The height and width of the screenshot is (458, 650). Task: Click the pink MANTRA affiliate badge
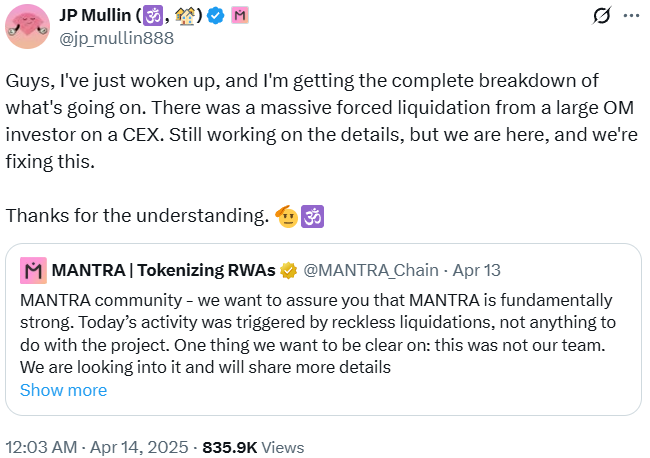click(240, 16)
